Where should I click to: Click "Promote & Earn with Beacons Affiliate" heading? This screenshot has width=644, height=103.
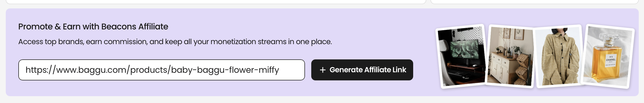(x=93, y=27)
